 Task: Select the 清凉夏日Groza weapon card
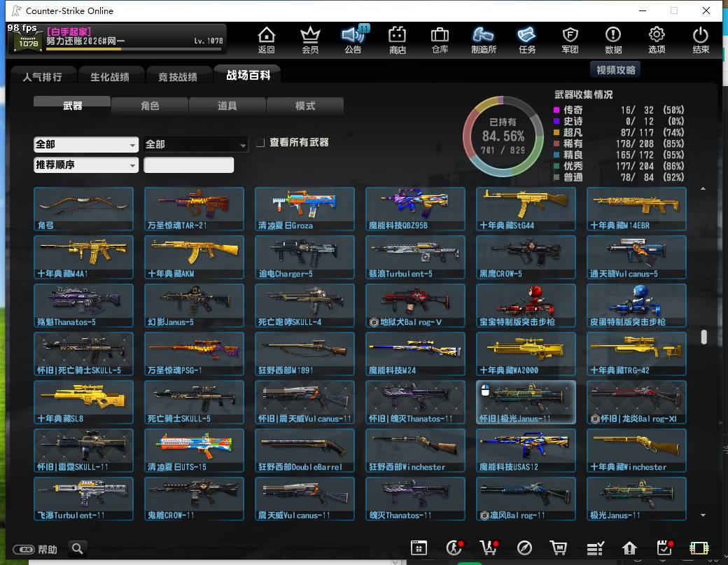click(304, 209)
